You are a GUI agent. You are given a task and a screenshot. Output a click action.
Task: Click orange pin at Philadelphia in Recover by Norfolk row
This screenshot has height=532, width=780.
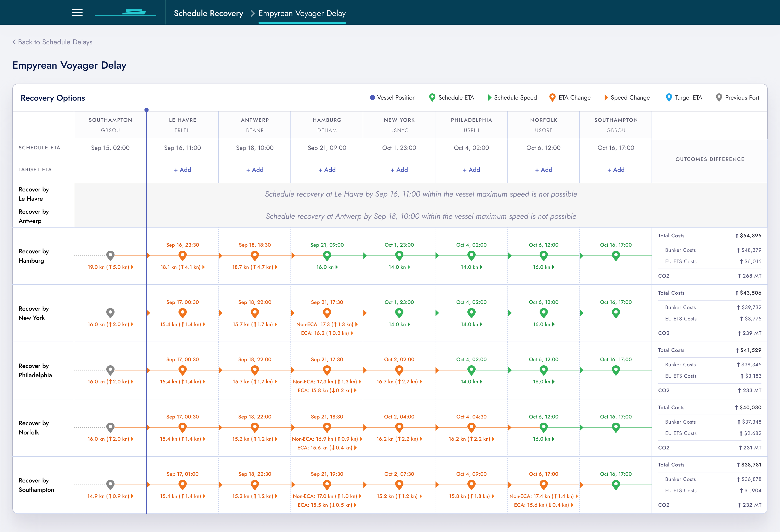471,427
